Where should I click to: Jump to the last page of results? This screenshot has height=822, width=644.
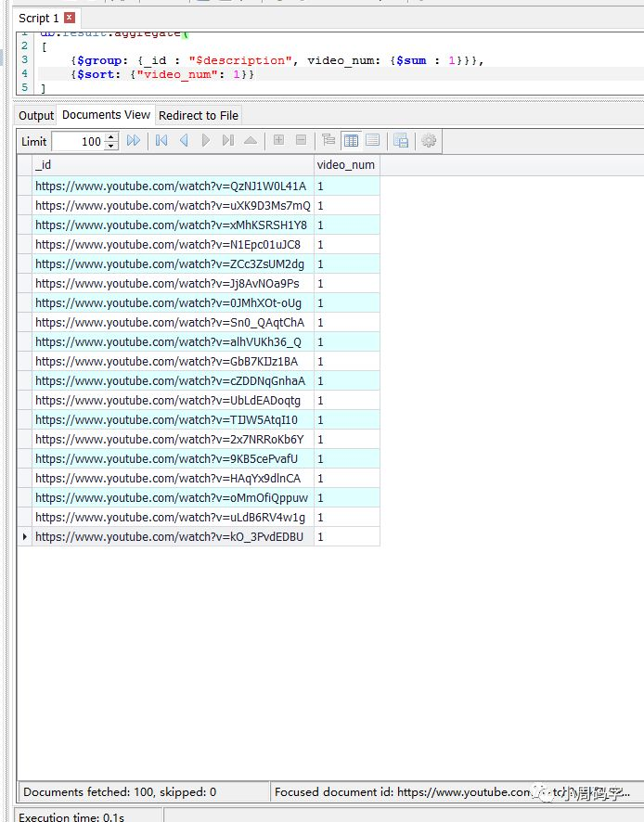point(228,140)
